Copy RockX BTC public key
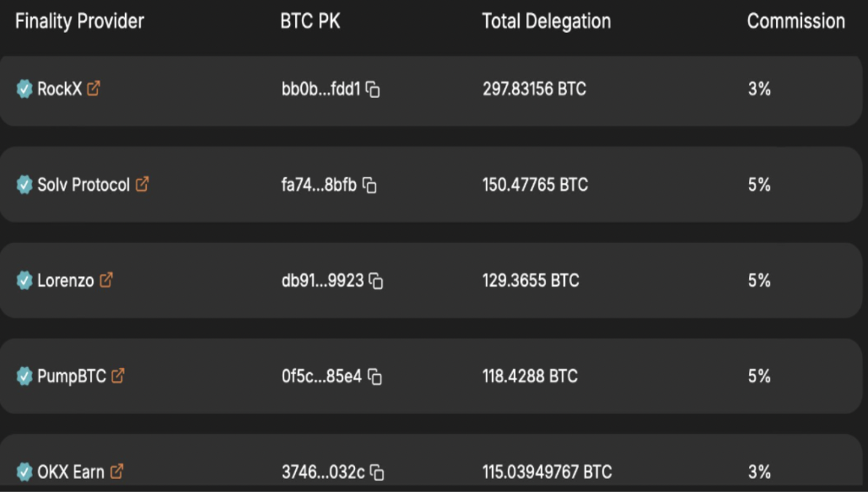The height and width of the screenshot is (492, 868). [x=373, y=89]
